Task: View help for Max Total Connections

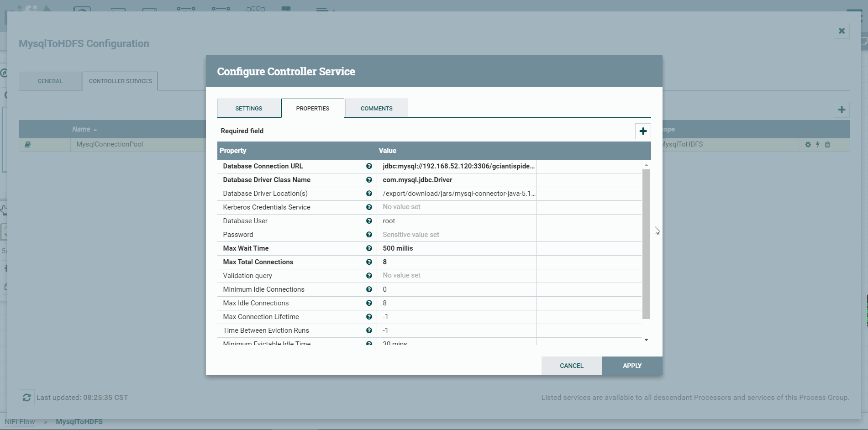Action: pyautogui.click(x=369, y=262)
